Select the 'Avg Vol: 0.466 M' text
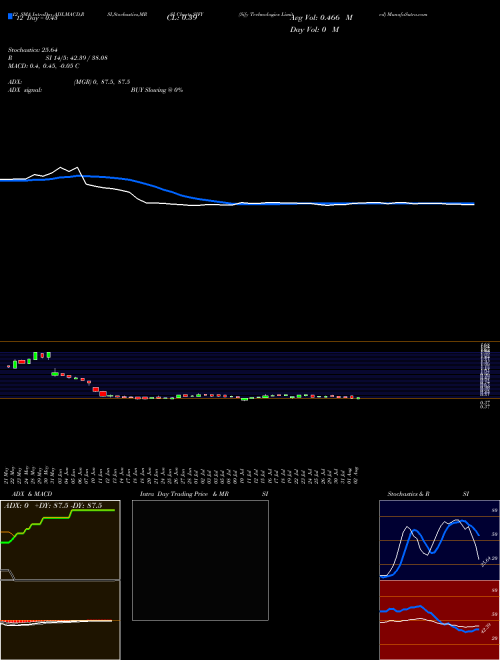Viewport: 500px width, 660px height. click(x=321, y=18)
